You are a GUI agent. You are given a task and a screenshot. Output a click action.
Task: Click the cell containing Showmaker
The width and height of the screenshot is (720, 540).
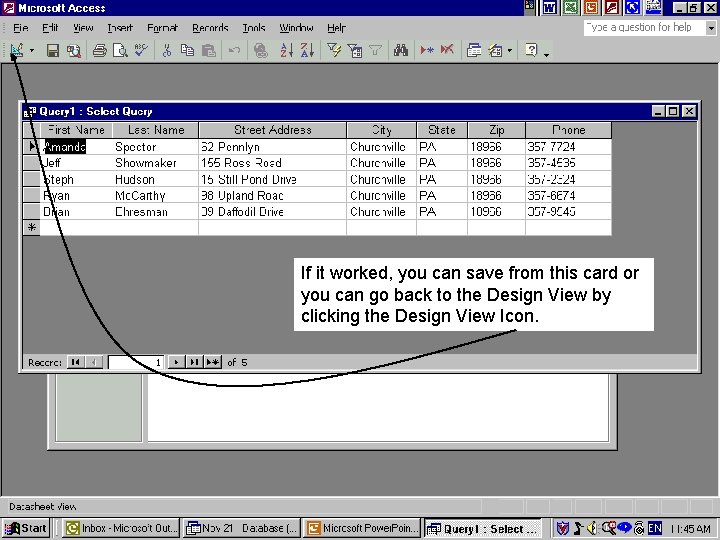click(156, 163)
